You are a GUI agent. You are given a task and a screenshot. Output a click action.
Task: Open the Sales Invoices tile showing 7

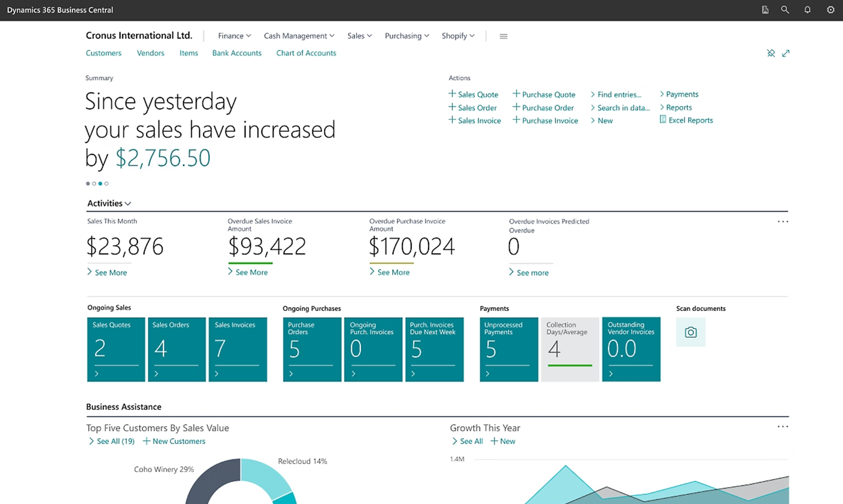click(x=238, y=349)
